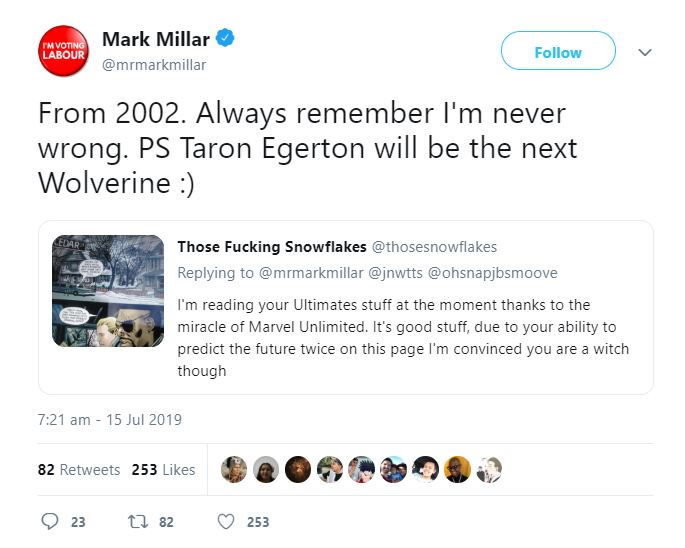The width and height of the screenshot is (685, 548).
Task: Open the last liker's avatar
Action: [489, 469]
